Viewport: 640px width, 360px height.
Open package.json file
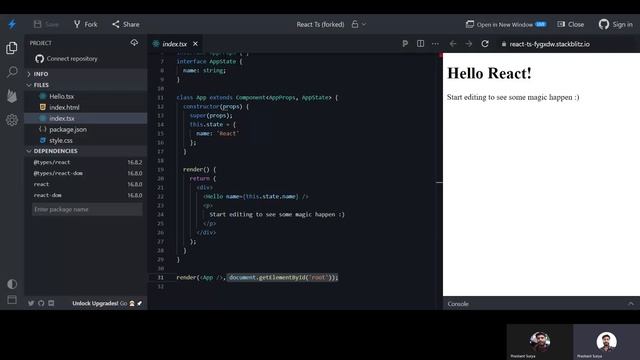tap(86, 129)
